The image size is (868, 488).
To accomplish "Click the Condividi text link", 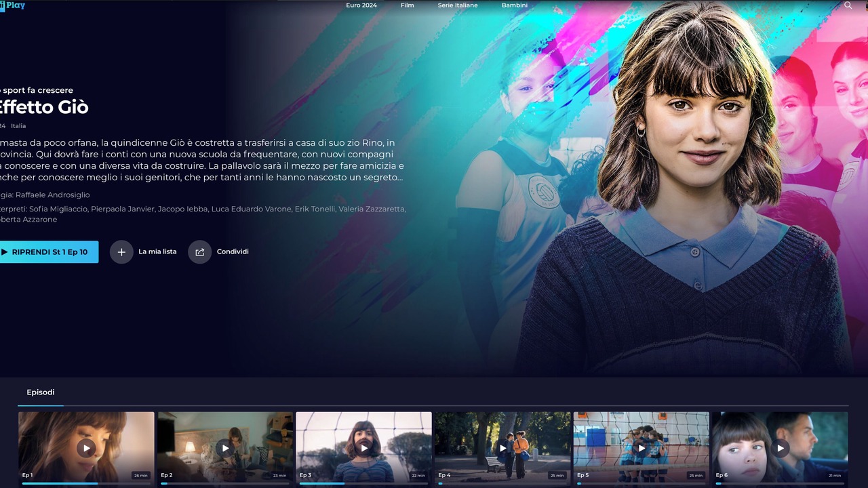I will coord(233,251).
